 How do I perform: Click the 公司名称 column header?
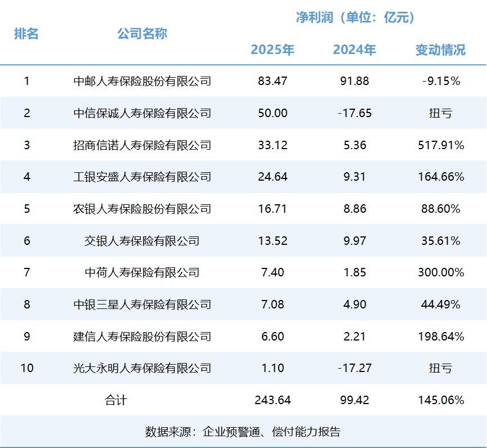142,33
